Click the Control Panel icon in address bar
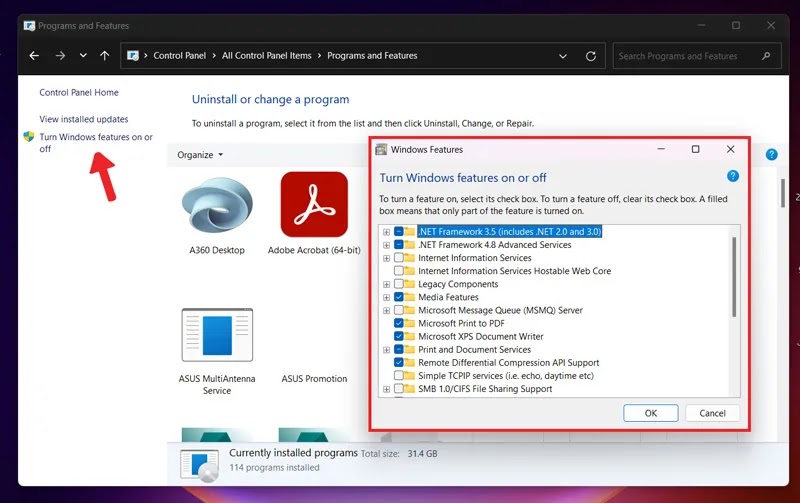 [133, 56]
